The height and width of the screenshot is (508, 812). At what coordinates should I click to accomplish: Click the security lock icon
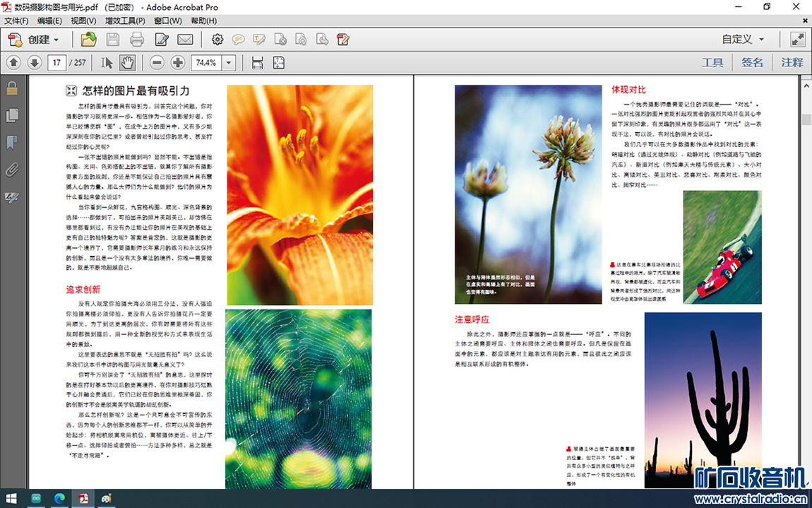pyautogui.click(x=12, y=88)
